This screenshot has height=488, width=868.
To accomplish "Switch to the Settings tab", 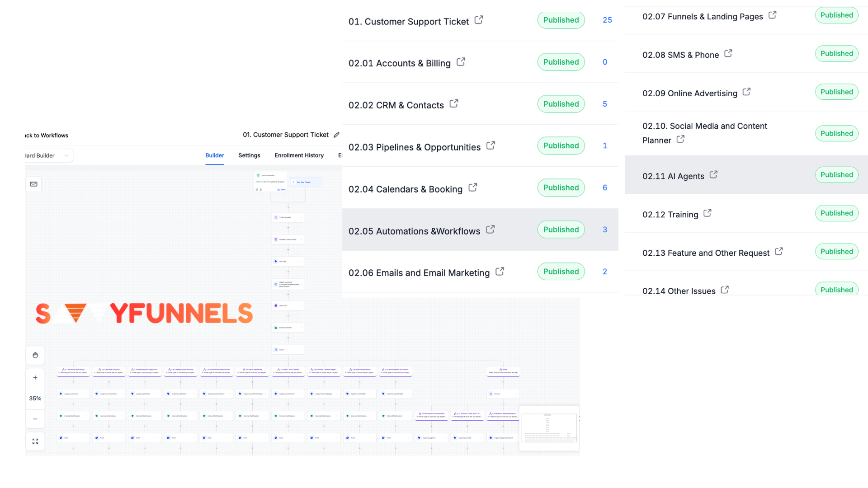I will point(249,155).
